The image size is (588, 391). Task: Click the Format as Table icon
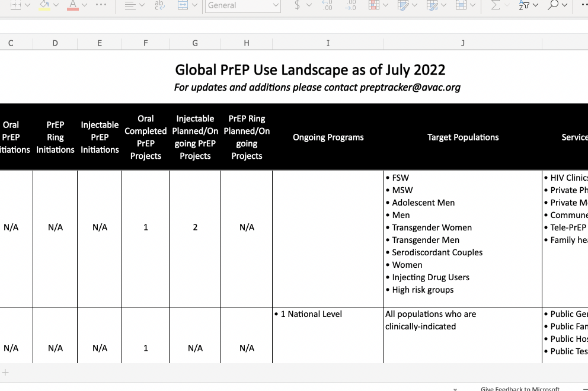tap(402, 5)
